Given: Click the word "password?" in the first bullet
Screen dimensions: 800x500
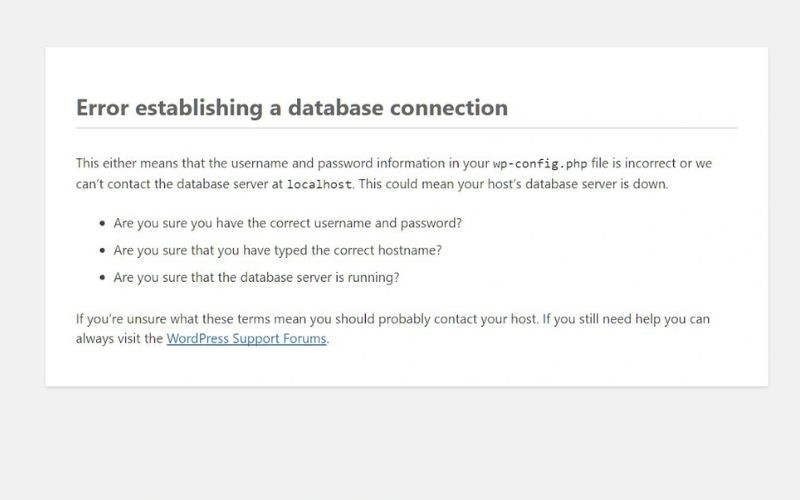Looking at the screenshot, I should click(x=431, y=223).
